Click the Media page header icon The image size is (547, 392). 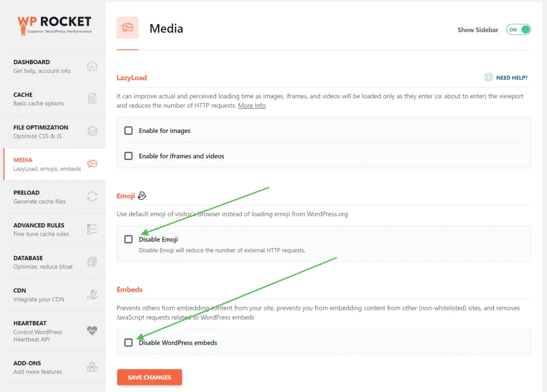[127, 28]
